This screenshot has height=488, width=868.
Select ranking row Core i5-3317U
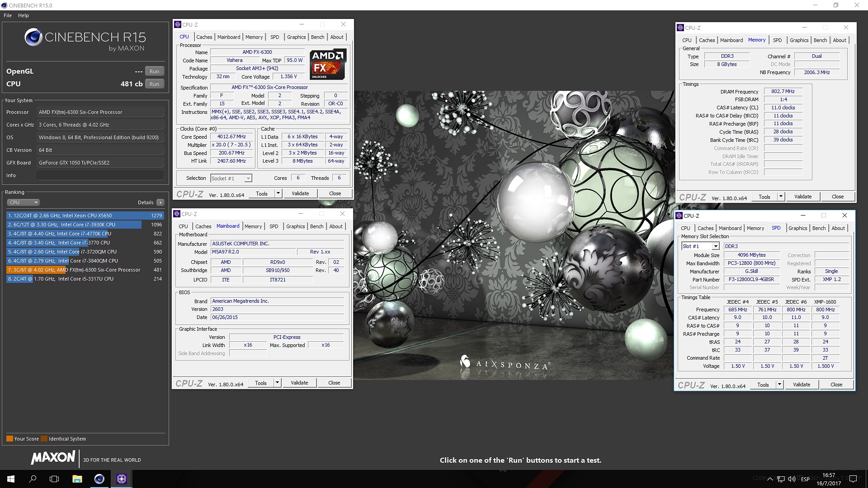pyautogui.click(x=85, y=279)
